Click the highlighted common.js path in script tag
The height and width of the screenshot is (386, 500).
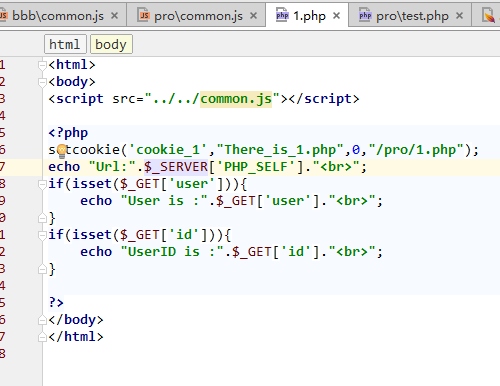coord(236,99)
